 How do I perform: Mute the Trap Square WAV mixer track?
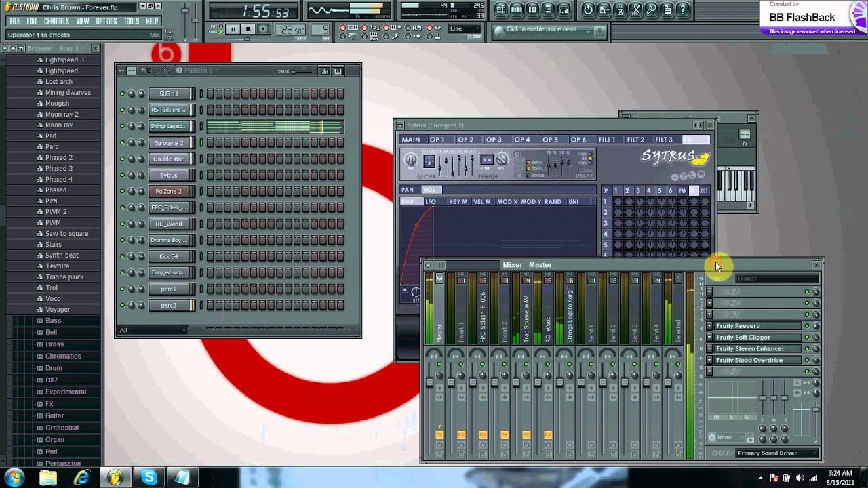point(526,364)
